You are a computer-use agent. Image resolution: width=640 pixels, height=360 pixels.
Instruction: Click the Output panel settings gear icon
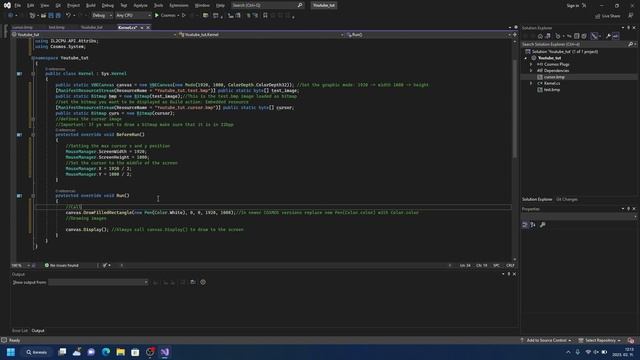tap(203, 282)
